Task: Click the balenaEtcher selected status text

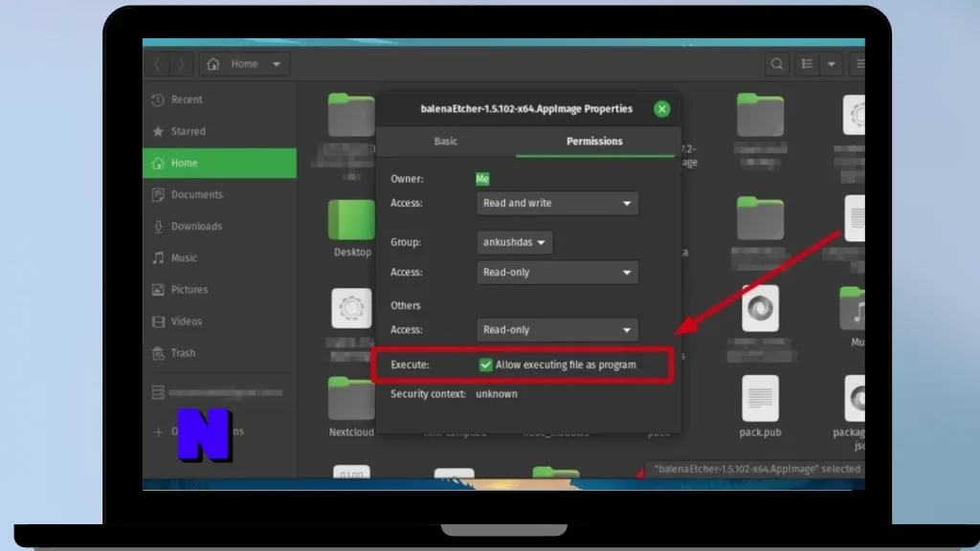Action: pos(757,469)
